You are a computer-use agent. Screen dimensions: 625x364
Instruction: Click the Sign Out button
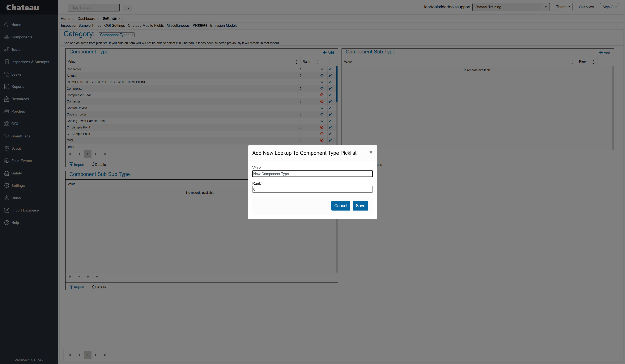coord(609,7)
